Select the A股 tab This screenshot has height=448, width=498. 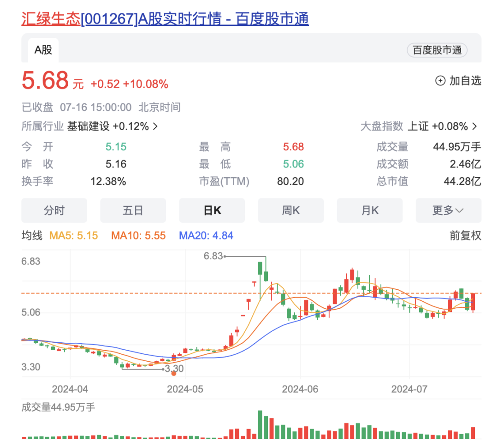43,50
